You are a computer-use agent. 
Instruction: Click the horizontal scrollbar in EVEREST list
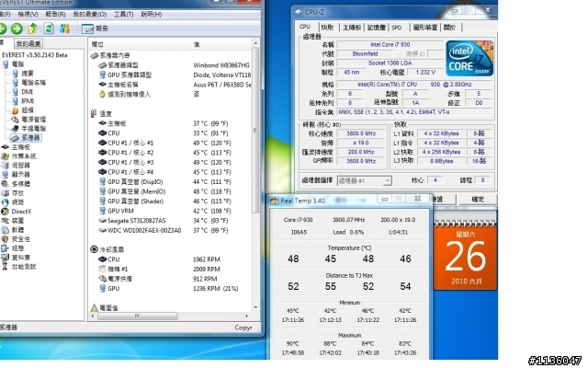(x=137, y=316)
